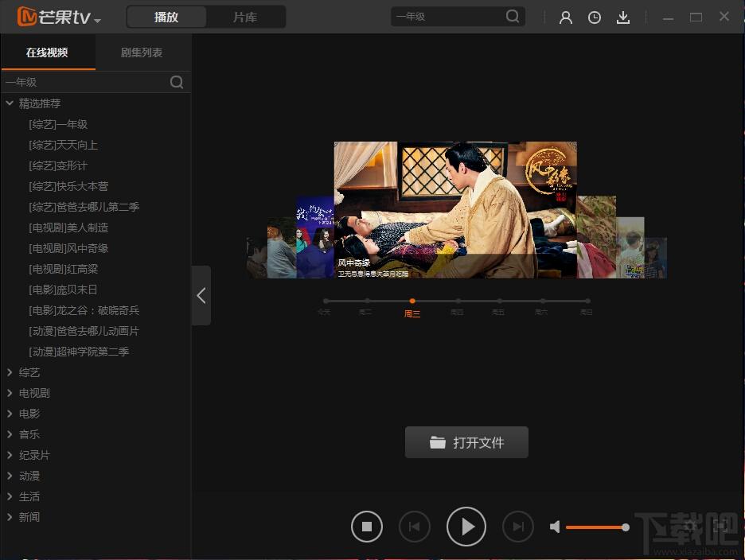745x560 pixels.
Task: Open [综艺]一年级
Action: tap(58, 124)
